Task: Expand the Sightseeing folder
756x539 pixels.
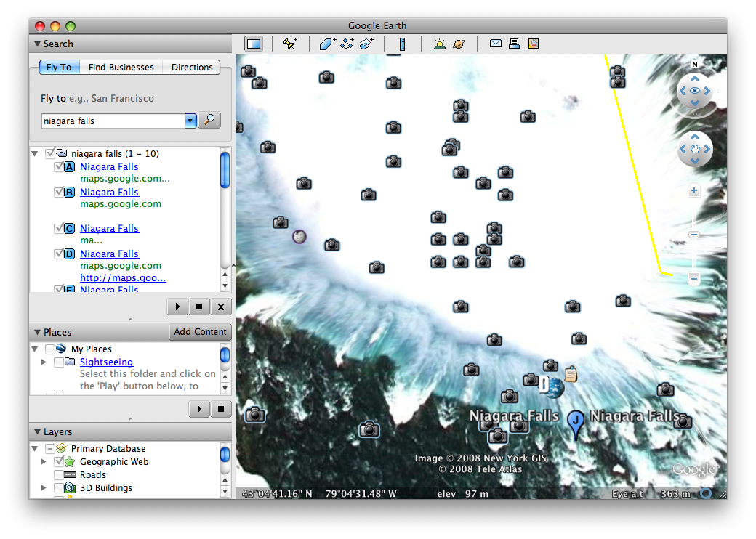Action: [44, 362]
